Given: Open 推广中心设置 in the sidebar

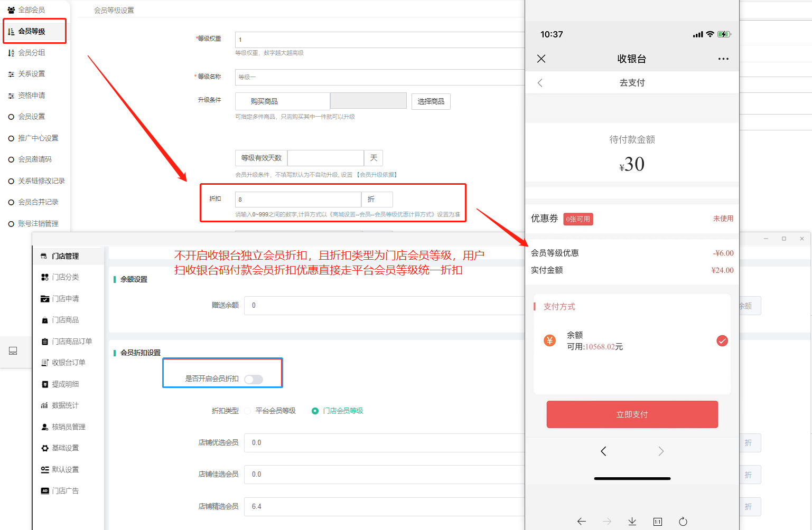Looking at the screenshot, I should point(38,138).
